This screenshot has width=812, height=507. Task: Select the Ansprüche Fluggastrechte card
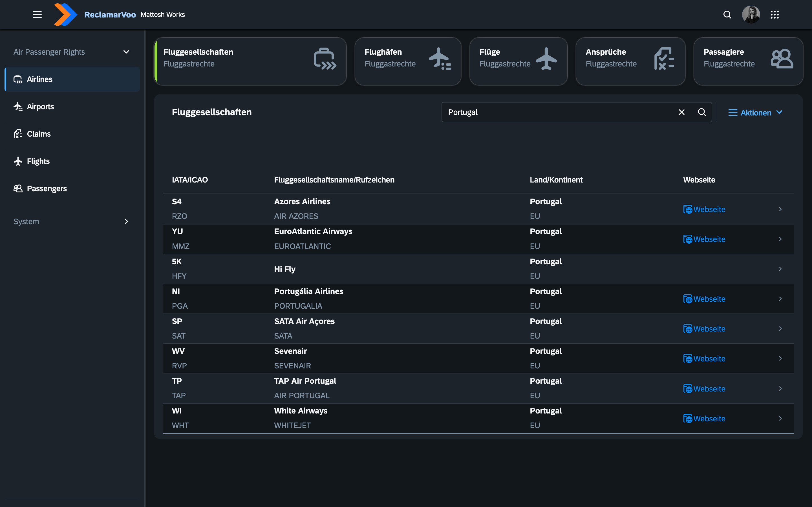pyautogui.click(x=630, y=61)
